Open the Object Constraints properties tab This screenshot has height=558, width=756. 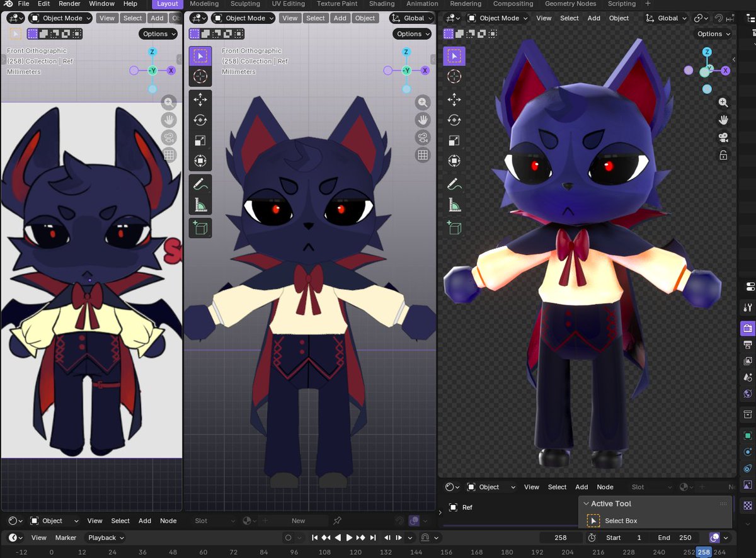pos(748,469)
